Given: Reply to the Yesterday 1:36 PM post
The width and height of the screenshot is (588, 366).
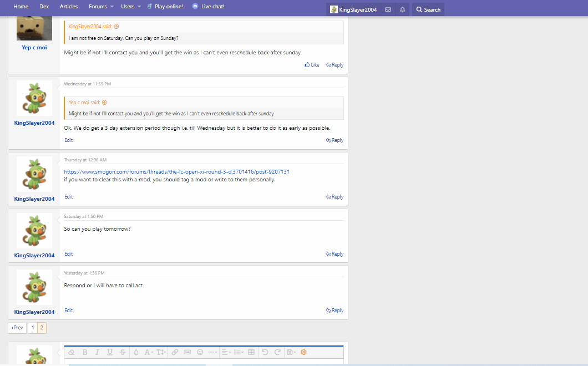Looking at the screenshot, I should 334,311.
